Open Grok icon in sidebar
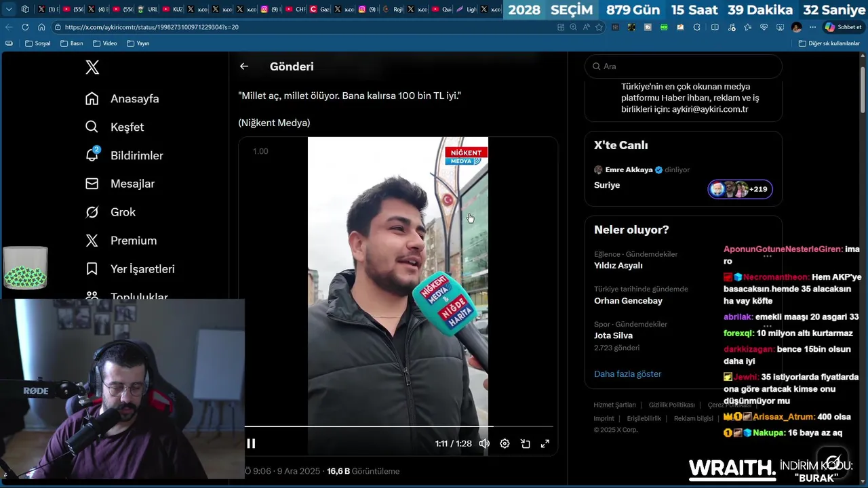Screen dimensions: 868x488 click(x=92, y=212)
